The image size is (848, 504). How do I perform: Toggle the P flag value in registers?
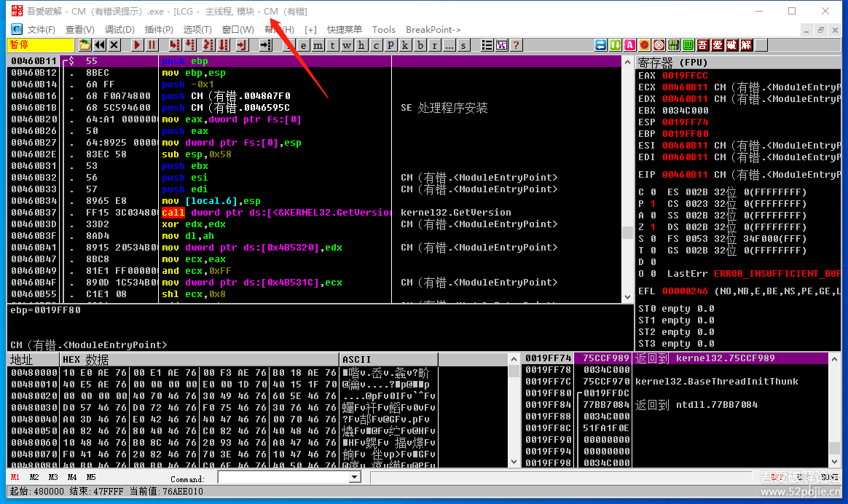tap(652, 203)
